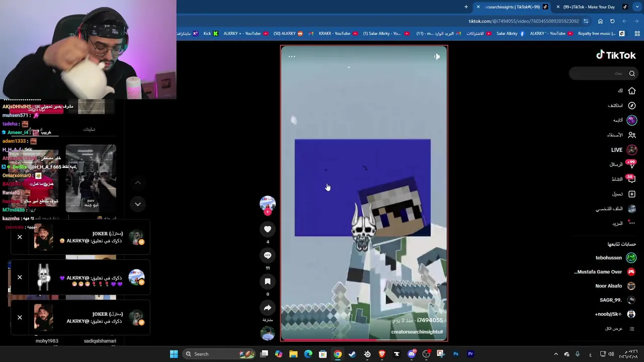Open the Windows Start menu

pos(174,354)
